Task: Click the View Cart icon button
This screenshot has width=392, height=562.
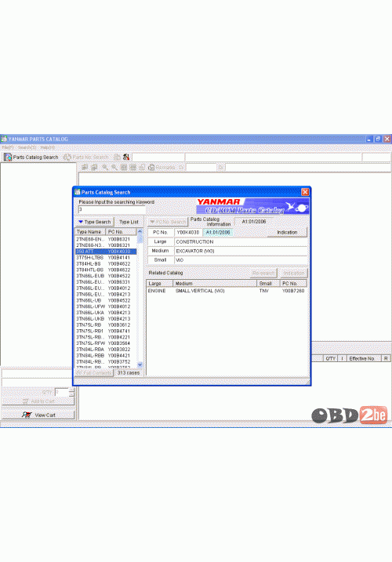Action: coord(38,415)
